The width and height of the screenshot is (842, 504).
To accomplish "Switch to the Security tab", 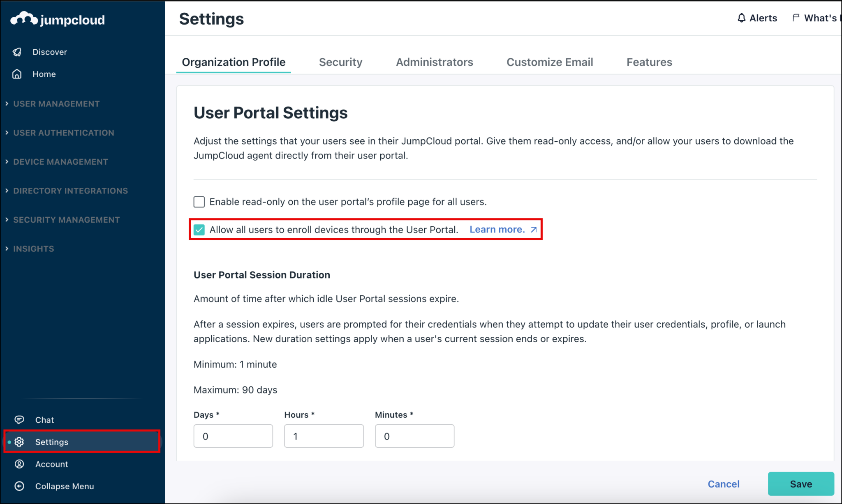I will tap(340, 62).
